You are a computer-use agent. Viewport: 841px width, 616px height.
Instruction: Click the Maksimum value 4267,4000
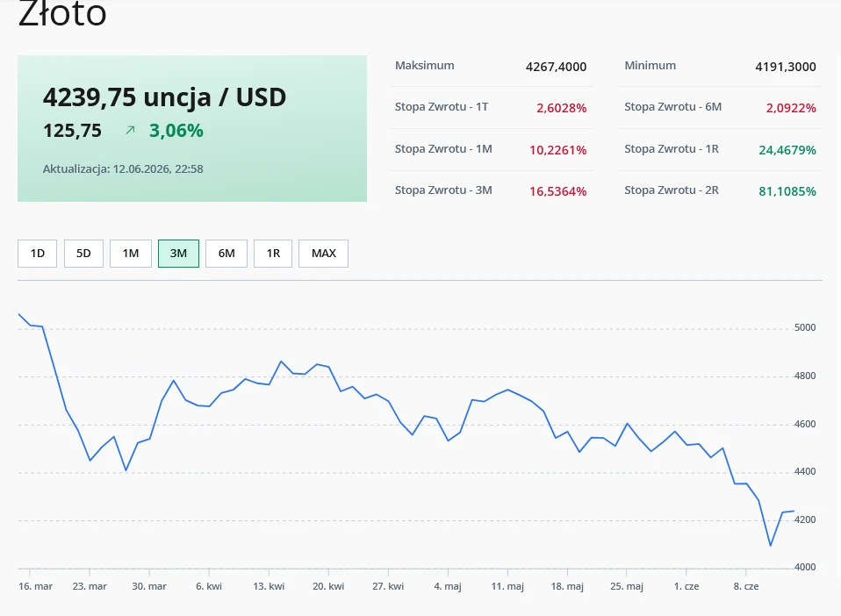click(556, 67)
